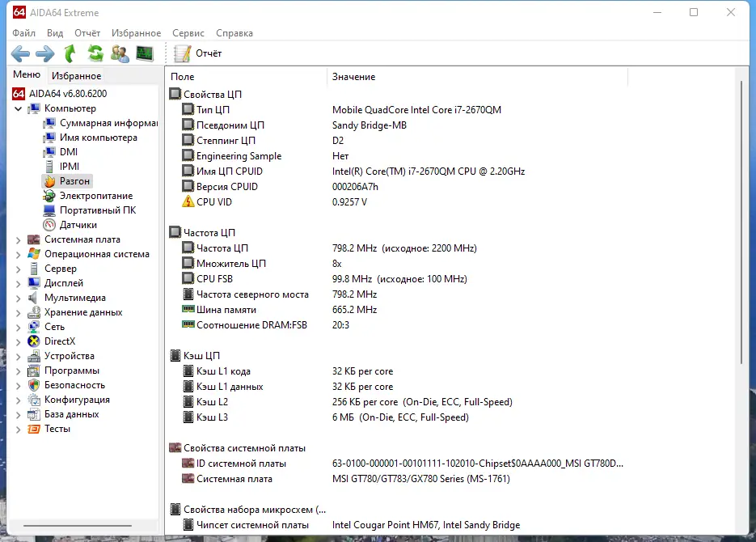Click the Тесты benchmark icon
This screenshot has height=542, width=756.
click(x=34, y=430)
